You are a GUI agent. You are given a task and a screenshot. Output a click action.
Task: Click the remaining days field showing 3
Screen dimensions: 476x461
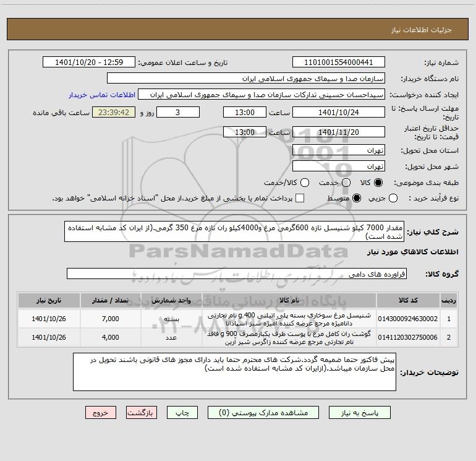tap(178, 112)
